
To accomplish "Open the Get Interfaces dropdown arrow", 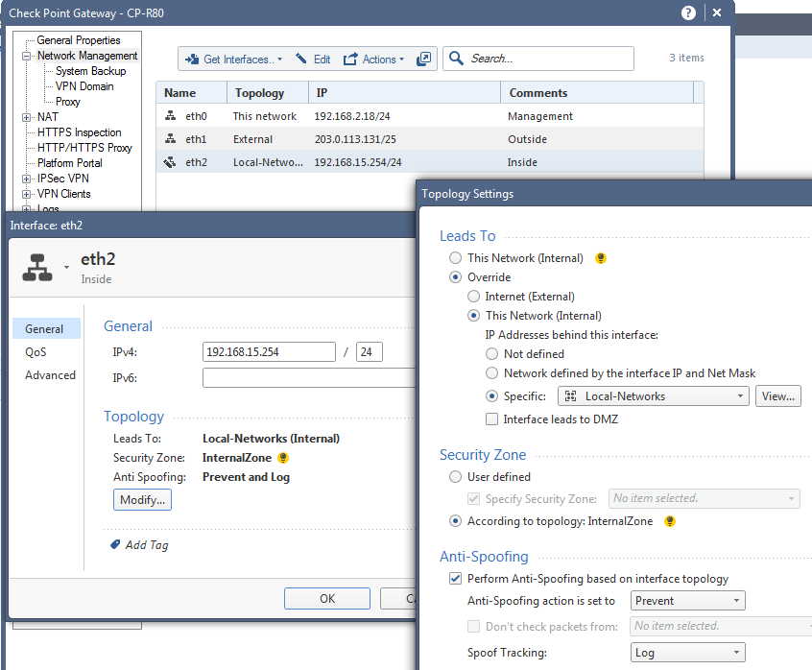I will (279, 59).
